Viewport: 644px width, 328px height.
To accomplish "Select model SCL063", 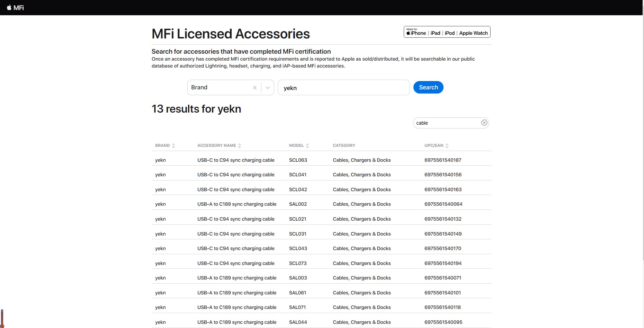I will (x=298, y=160).
